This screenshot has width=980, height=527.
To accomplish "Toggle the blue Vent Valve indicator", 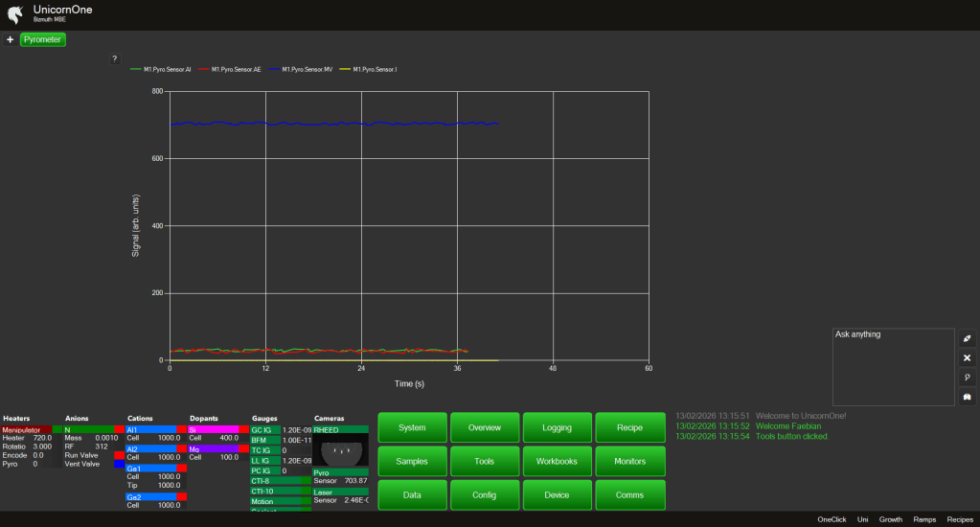I will [x=119, y=464].
